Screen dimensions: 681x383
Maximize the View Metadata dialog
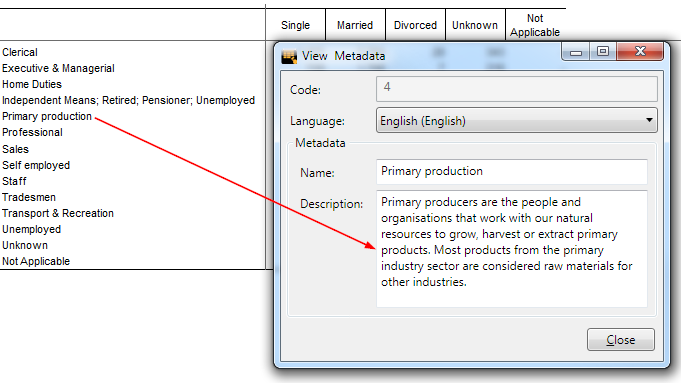click(603, 52)
